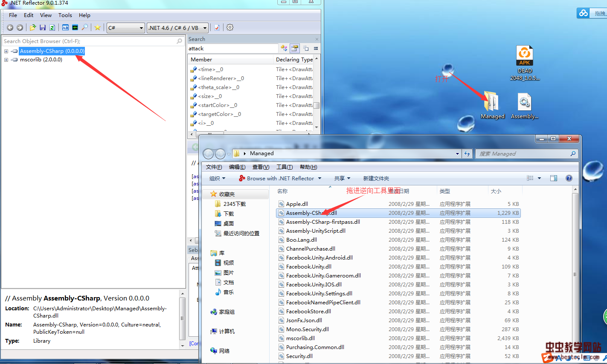Image resolution: width=607 pixels, height=364 pixels.
Task: Click the Explorer Back navigation button
Action: [x=209, y=154]
